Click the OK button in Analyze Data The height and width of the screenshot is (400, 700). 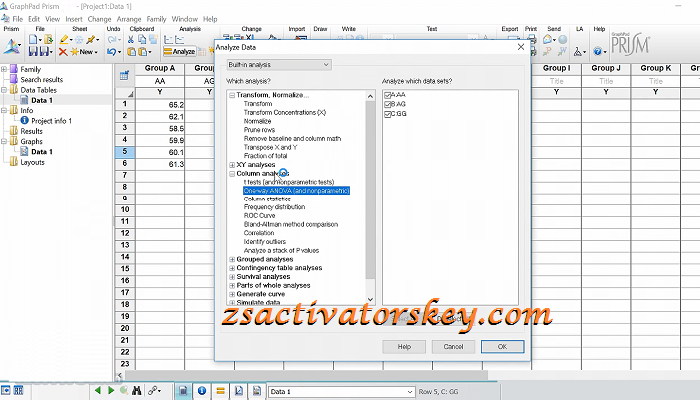pyautogui.click(x=502, y=346)
